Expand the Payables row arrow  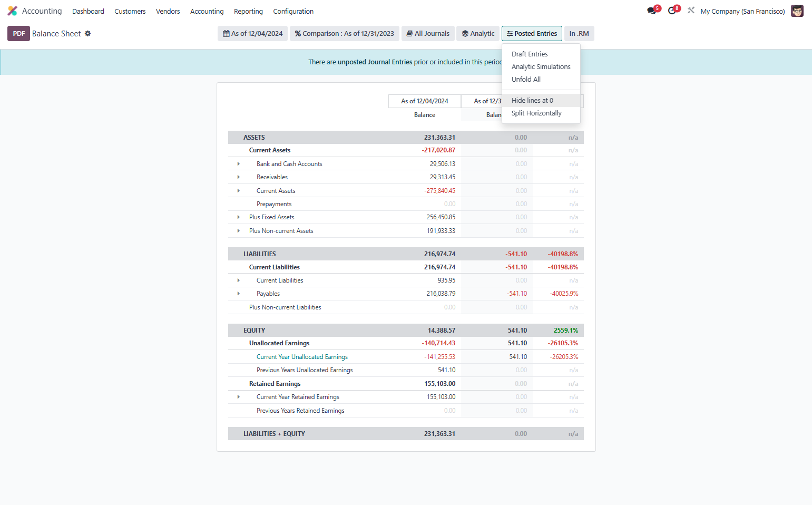239,294
